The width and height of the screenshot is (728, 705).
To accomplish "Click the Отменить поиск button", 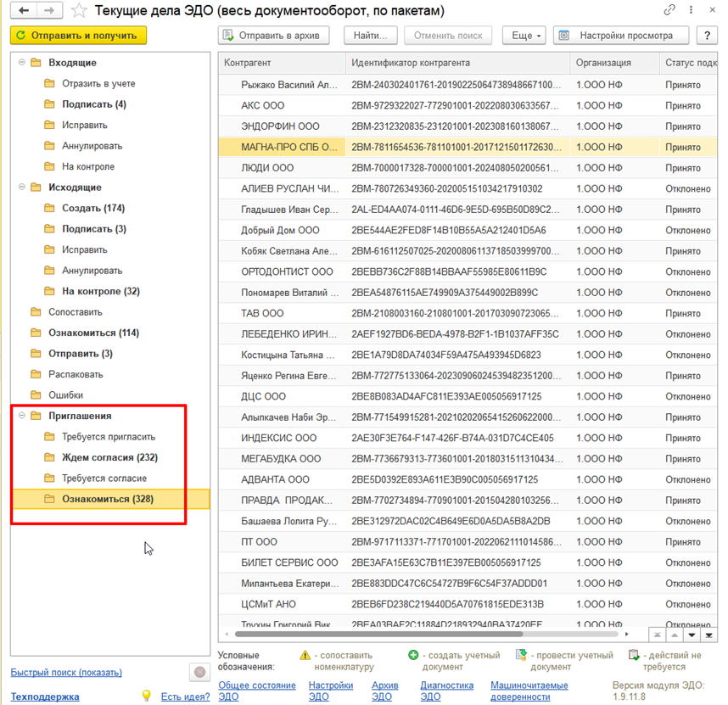I will (x=448, y=36).
